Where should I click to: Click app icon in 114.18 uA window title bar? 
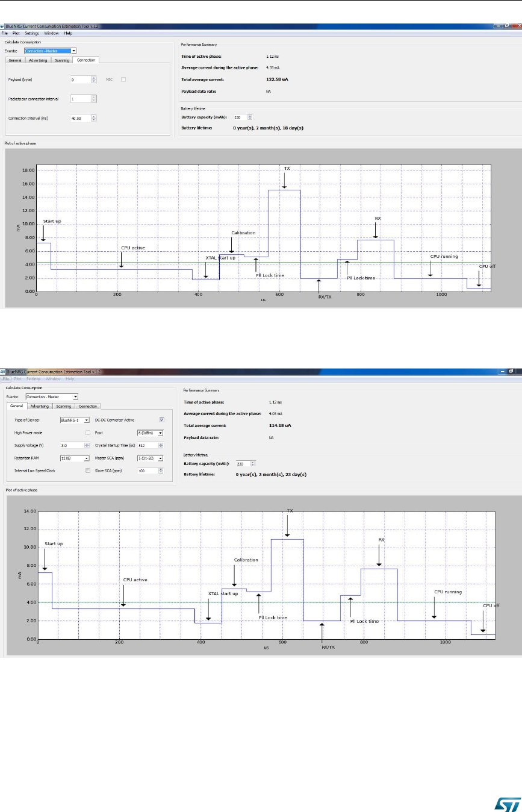[x=3, y=372]
